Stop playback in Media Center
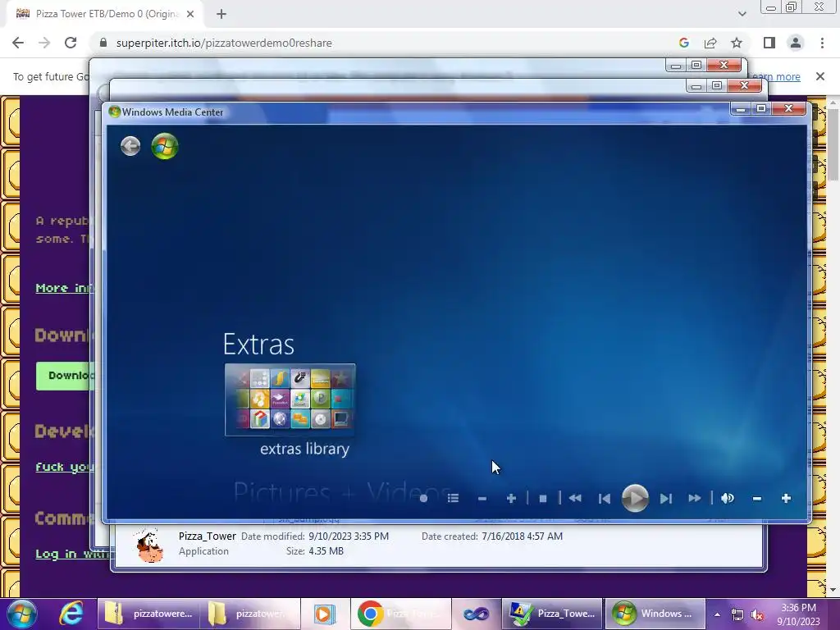The height and width of the screenshot is (630, 840). 543,499
